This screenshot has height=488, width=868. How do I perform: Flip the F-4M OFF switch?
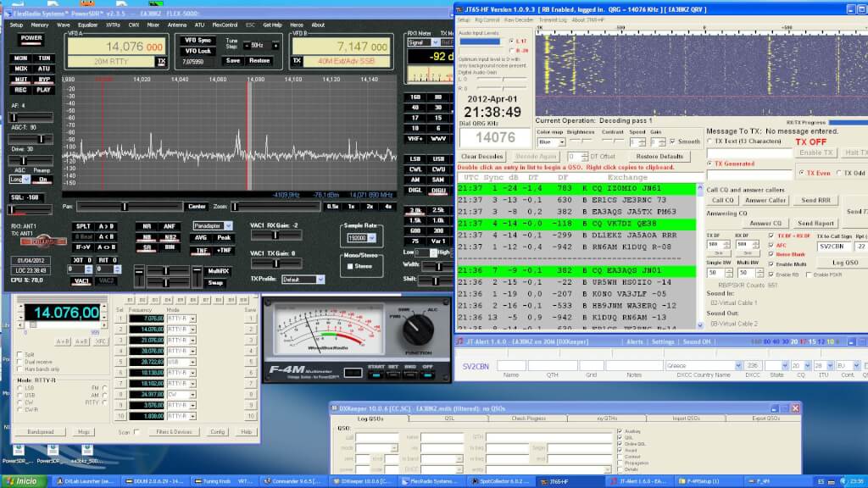[x=427, y=374]
